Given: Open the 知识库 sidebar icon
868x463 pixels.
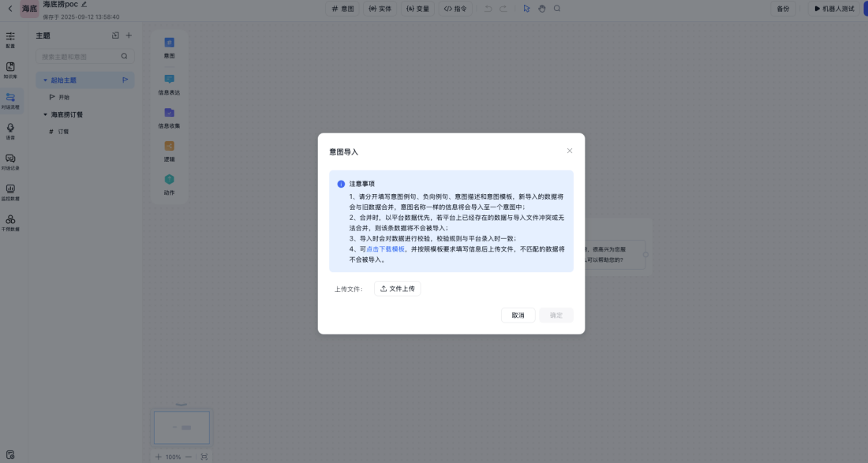Looking at the screenshot, I should [x=11, y=67].
